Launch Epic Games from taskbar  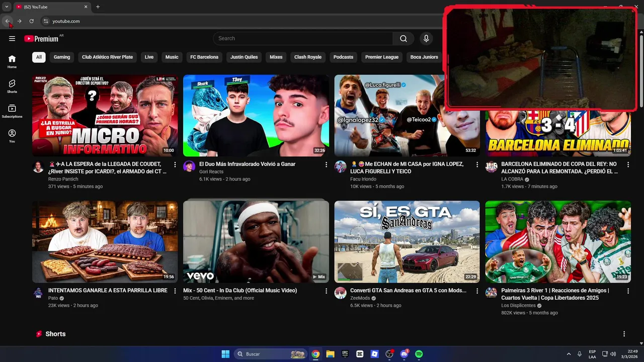(345, 354)
